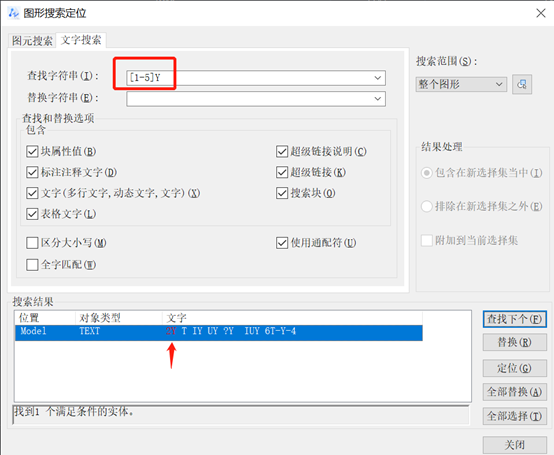
Task: Switch to the 图元搜索 tab
Action: [x=32, y=41]
